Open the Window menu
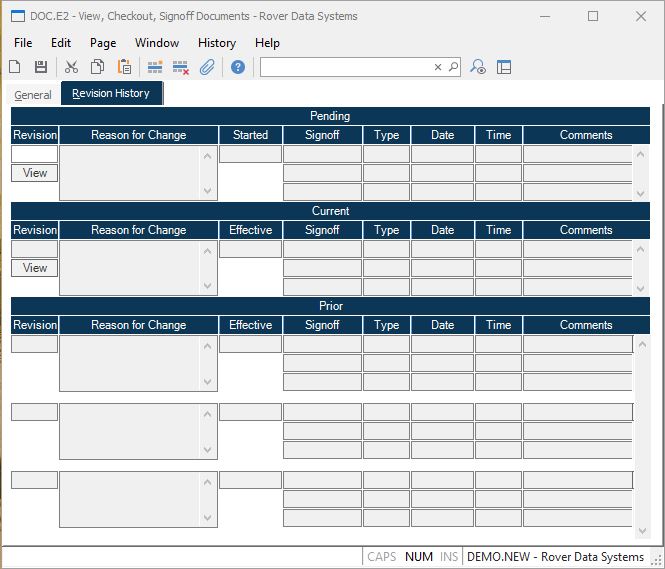Image resolution: width=665 pixels, height=569 pixels. click(157, 43)
